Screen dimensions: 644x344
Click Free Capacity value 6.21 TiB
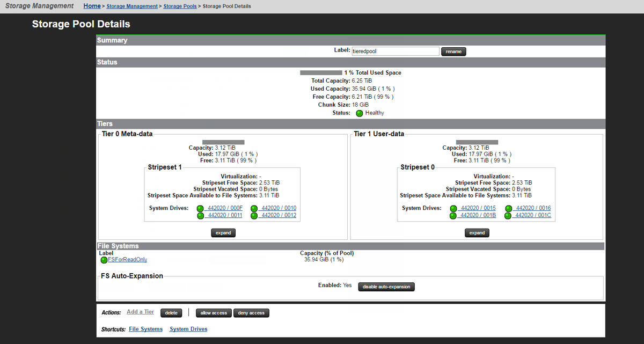(x=362, y=97)
